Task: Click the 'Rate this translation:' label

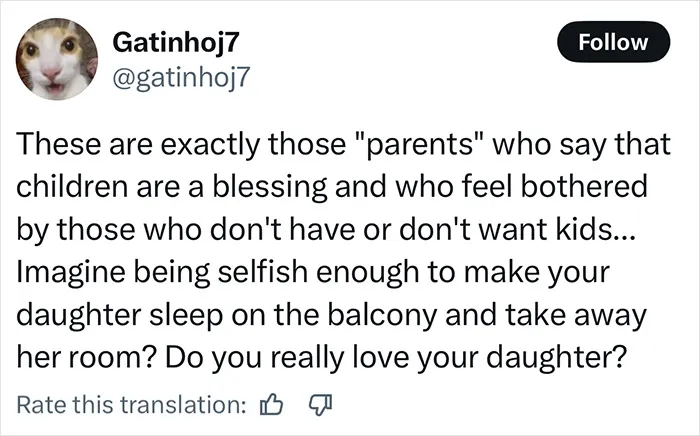Action: (x=132, y=405)
